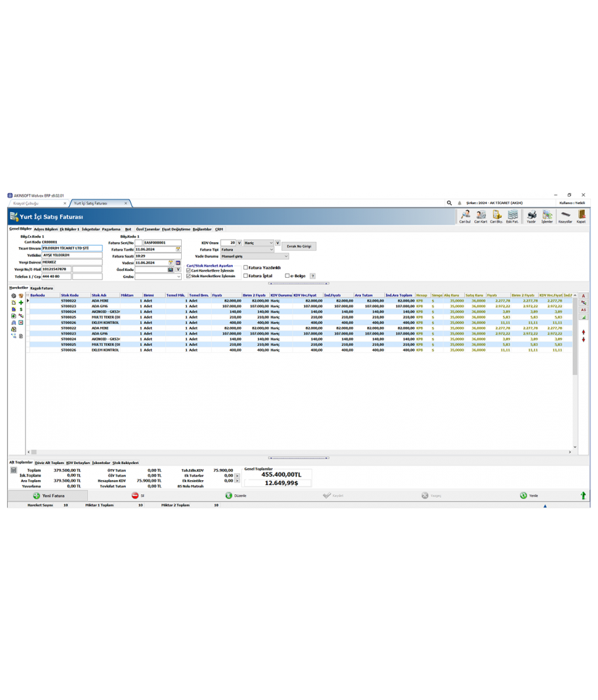The image size is (598, 700).
Task: Click the green plus icon beside the grid
Action: click(x=21, y=302)
